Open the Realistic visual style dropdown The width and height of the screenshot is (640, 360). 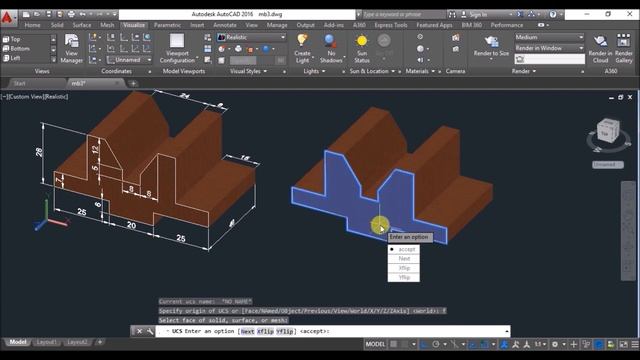click(x=251, y=37)
